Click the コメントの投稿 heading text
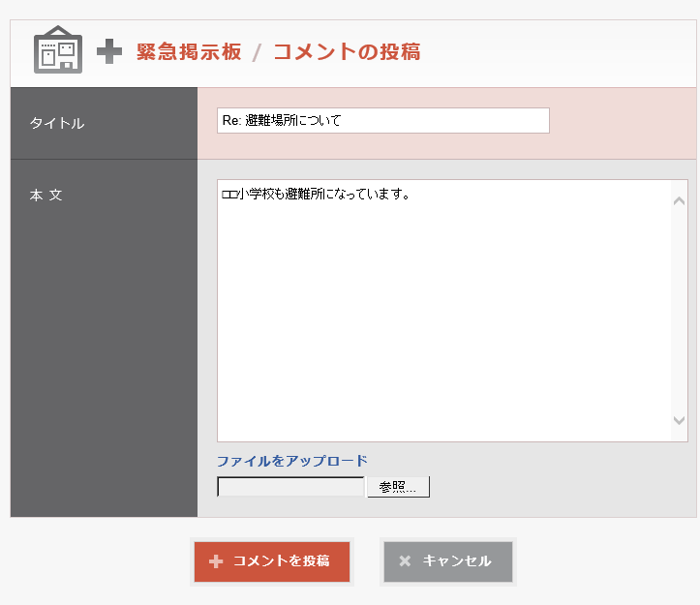The width and height of the screenshot is (700, 605). 346,52
